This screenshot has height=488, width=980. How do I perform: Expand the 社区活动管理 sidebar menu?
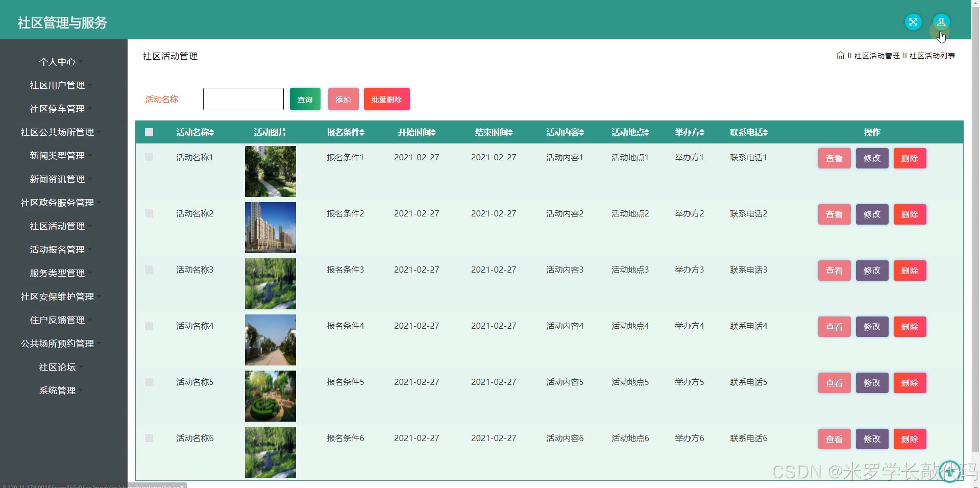(x=58, y=226)
